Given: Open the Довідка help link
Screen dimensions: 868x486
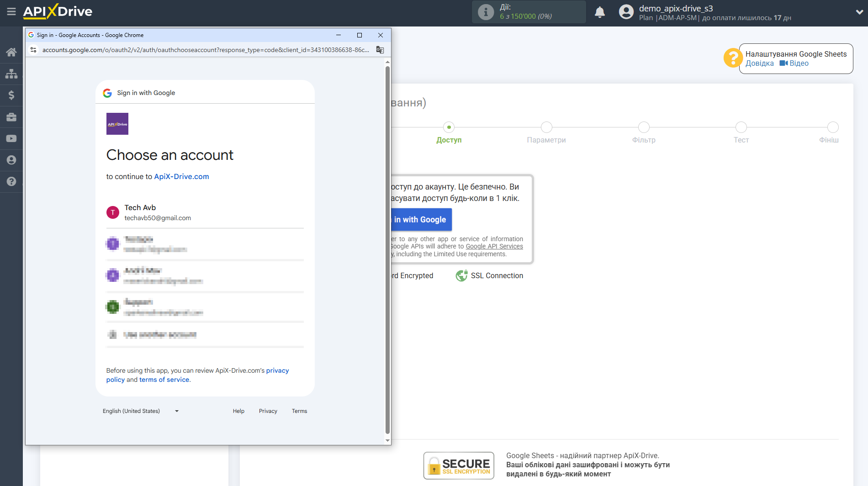Looking at the screenshot, I should click(x=759, y=63).
